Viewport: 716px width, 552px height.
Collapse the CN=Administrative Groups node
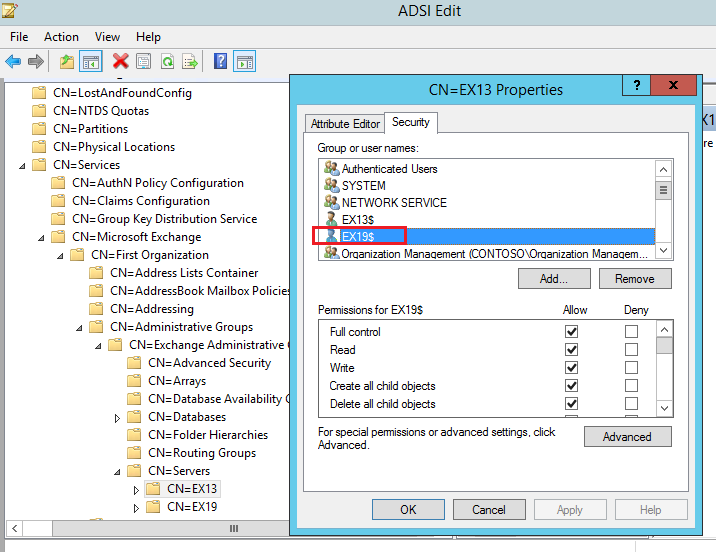(x=79, y=328)
